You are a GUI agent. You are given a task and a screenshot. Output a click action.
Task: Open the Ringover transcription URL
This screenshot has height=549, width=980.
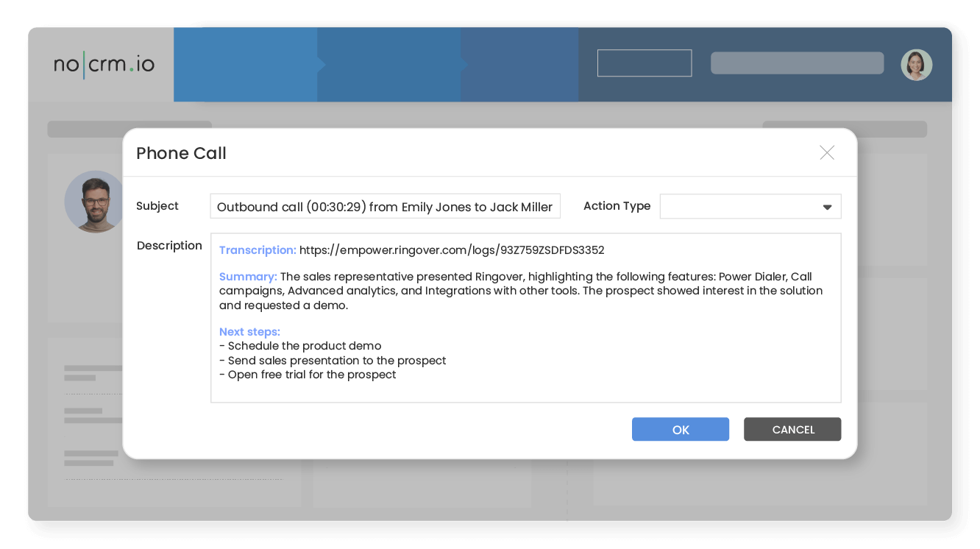tap(451, 250)
